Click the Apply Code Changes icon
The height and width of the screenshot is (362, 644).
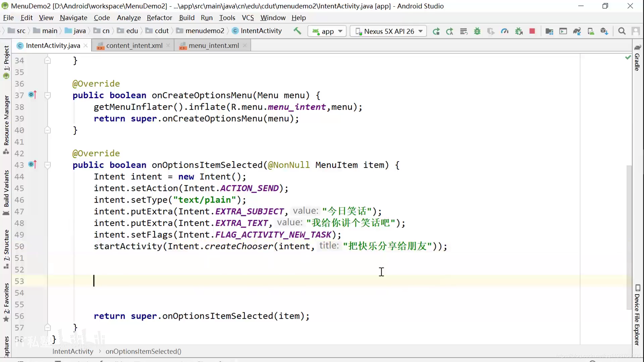point(464,31)
